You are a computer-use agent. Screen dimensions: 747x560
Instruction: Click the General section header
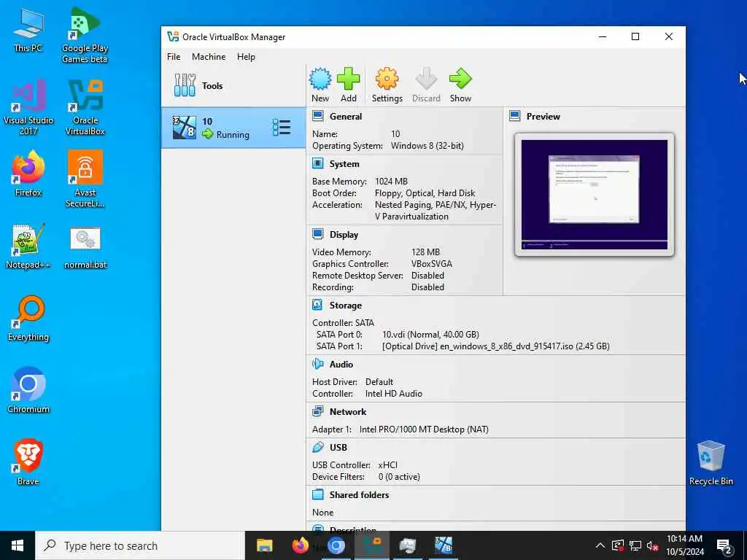click(x=345, y=117)
